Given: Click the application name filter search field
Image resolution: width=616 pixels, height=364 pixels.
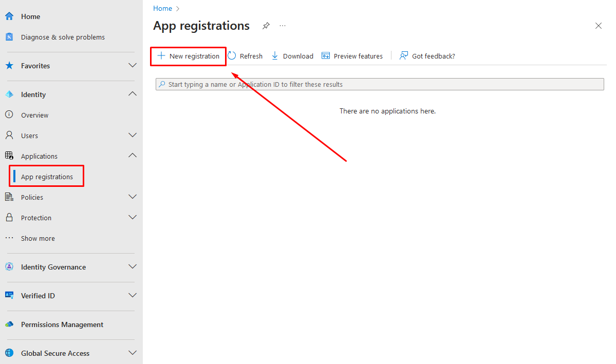Looking at the screenshot, I should pyautogui.click(x=380, y=84).
